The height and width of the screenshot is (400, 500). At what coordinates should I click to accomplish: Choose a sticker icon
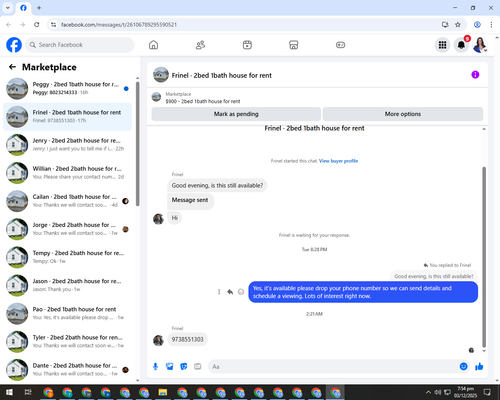(x=184, y=367)
